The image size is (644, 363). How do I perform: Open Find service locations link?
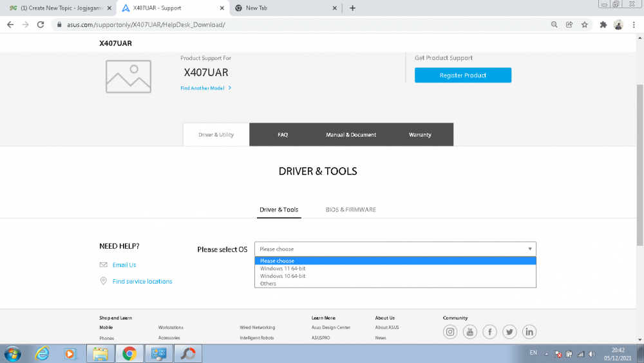click(142, 281)
